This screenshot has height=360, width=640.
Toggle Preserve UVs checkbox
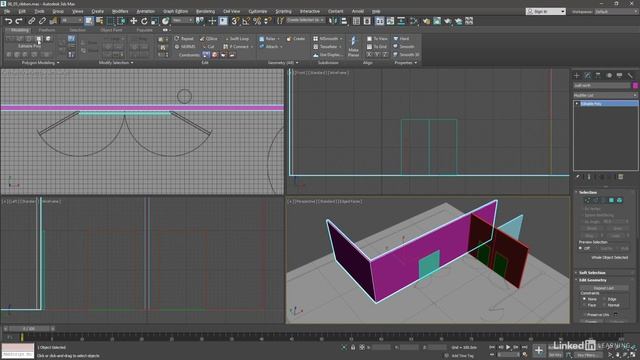584,315
